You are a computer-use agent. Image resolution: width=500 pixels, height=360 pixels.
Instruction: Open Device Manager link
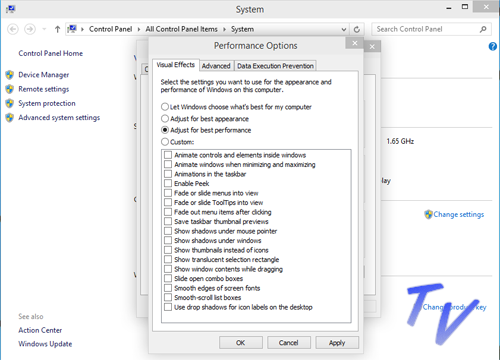tap(44, 75)
